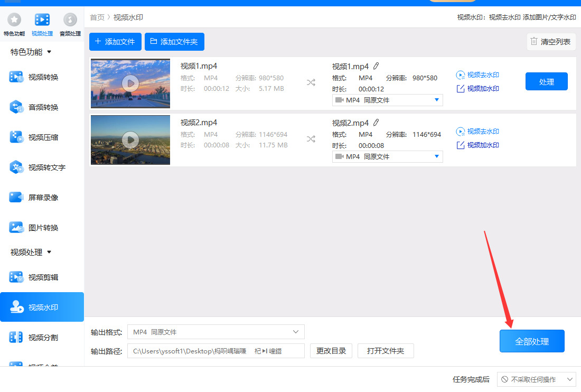Expand the 输出格式 dropdown
581x392 pixels.
click(x=216, y=332)
